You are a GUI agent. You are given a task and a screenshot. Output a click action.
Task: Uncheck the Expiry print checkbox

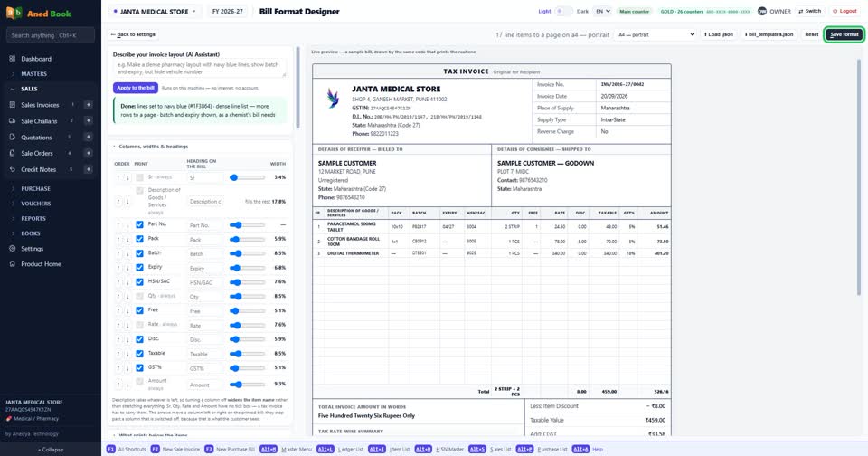[x=139, y=268]
